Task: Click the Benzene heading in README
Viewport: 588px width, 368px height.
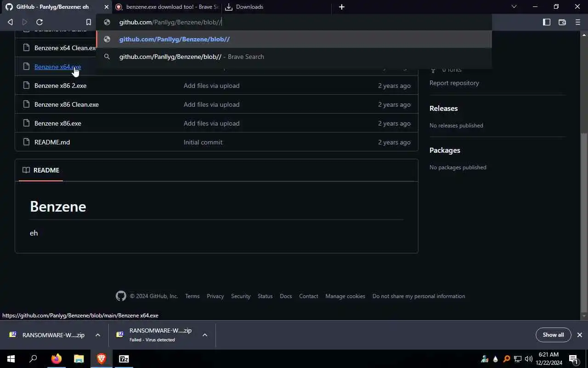Action: [x=58, y=207]
